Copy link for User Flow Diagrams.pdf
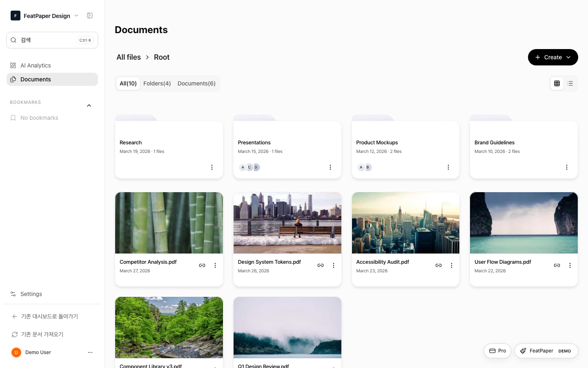This screenshot has height=368, width=588. pos(557,265)
